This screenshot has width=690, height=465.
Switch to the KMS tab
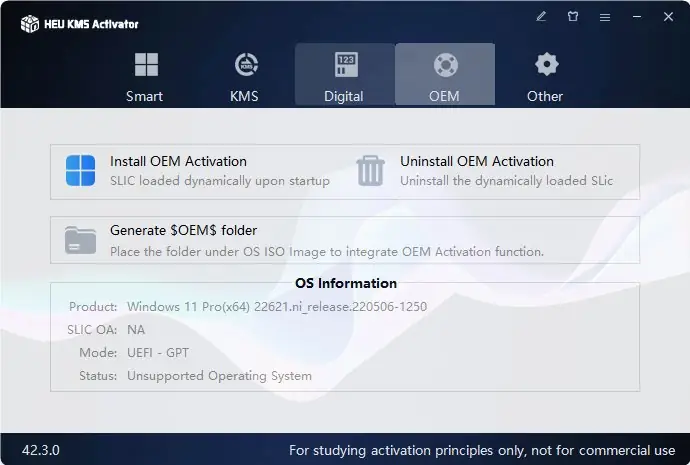[245, 75]
